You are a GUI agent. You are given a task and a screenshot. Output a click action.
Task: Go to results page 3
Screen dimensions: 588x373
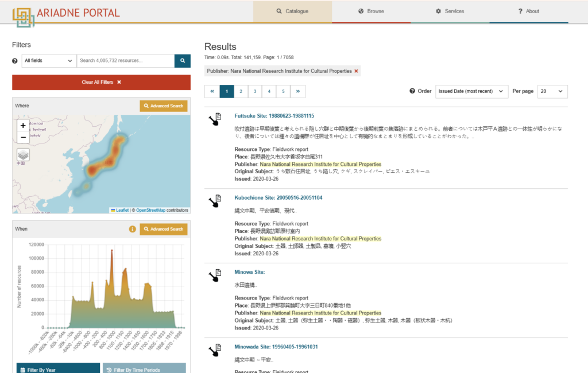pyautogui.click(x=255, y=91)
